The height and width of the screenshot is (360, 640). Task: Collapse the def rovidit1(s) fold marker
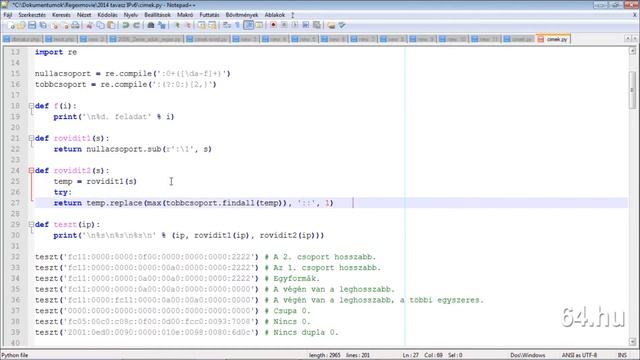[31, 138]
